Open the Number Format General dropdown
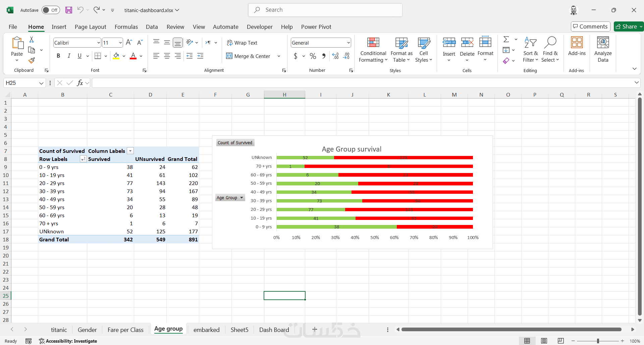This screenshot has height=345, width=644. (348, 43)
